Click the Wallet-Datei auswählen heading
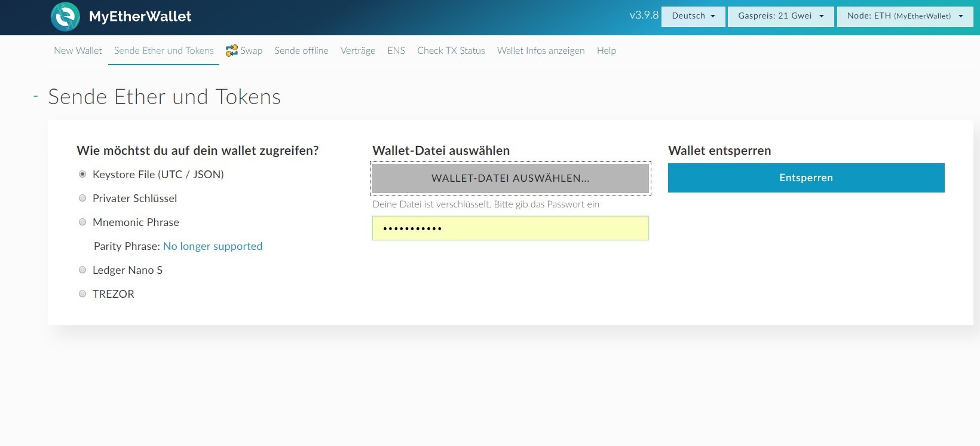The image size is (980, 446). (441, 151)
